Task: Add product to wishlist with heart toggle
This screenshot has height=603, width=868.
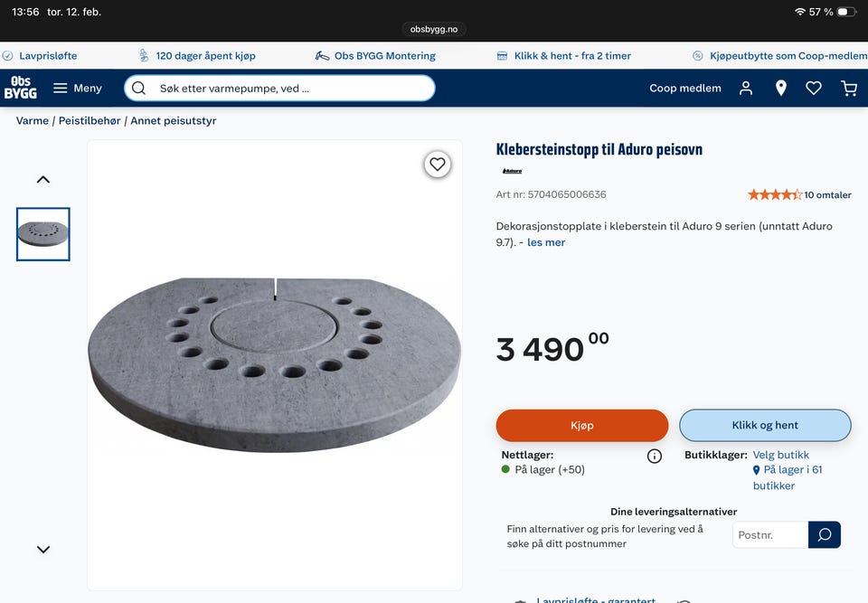Action: [x=438, y=165]
